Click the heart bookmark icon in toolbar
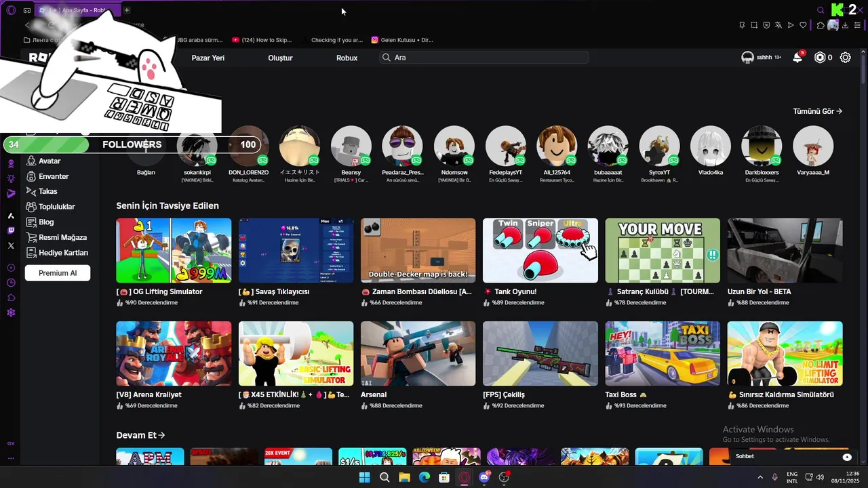 click(x=803, y=25)
